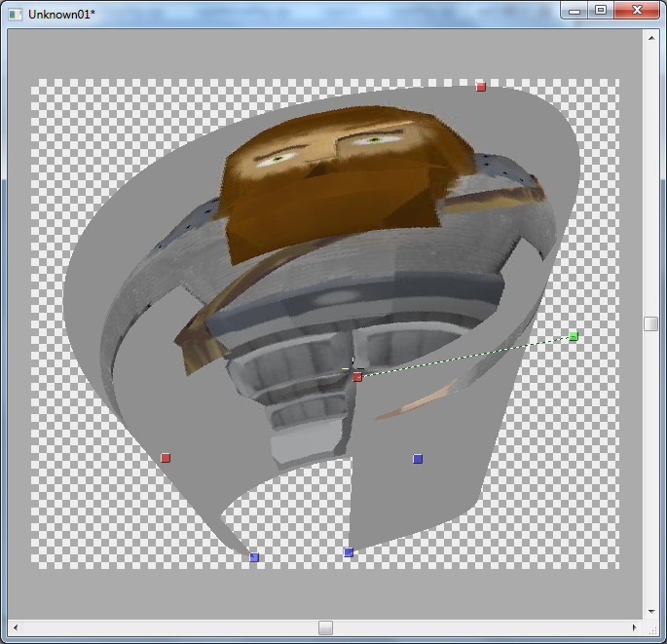Grab the green handle ending the dashed line
The height and width of the screenshot is (644, 667).
point(574,336)
